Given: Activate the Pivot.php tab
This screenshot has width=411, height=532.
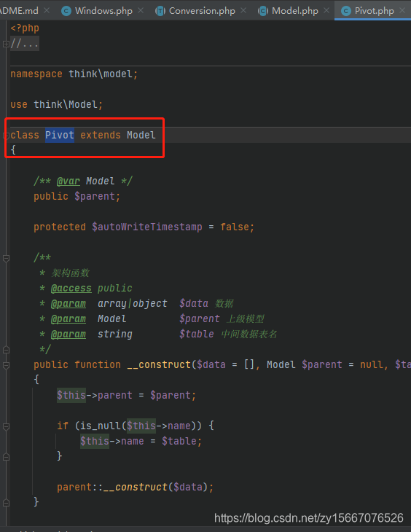Looking at the screenshot, I should pos(374,11).
